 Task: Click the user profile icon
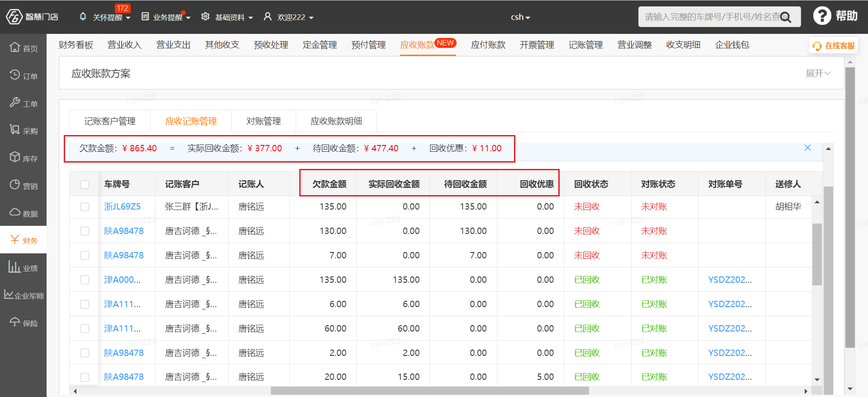tap(268, 17)
